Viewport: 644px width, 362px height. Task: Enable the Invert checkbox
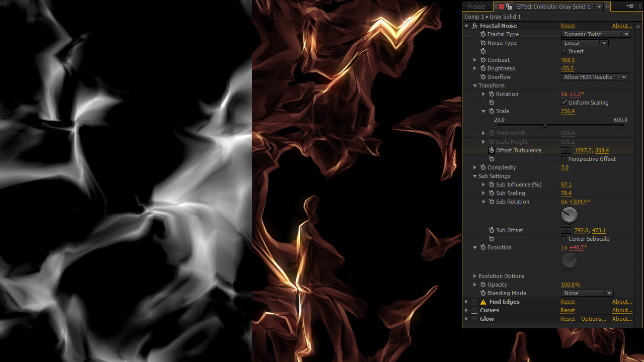tap(563, 51)
